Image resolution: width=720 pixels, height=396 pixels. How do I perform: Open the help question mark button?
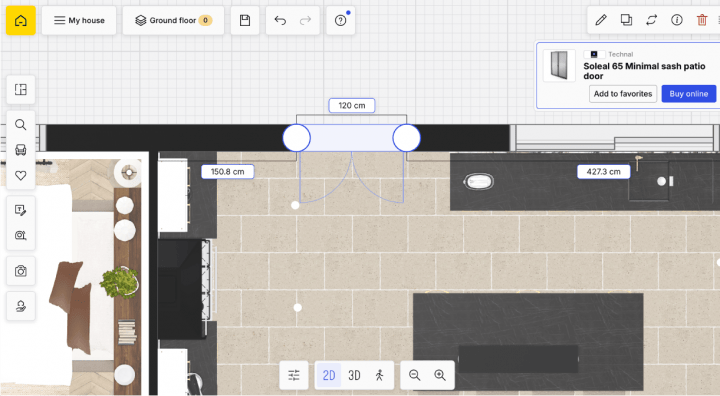point(340,21)
